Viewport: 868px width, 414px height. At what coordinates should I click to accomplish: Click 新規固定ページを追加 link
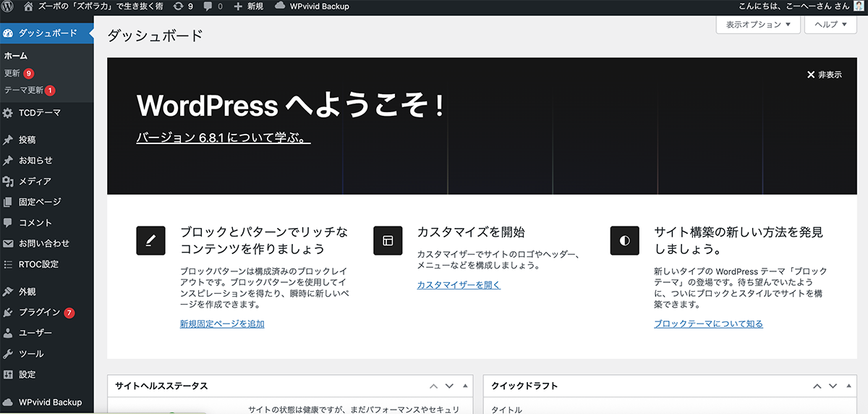[x=222, y=324]
